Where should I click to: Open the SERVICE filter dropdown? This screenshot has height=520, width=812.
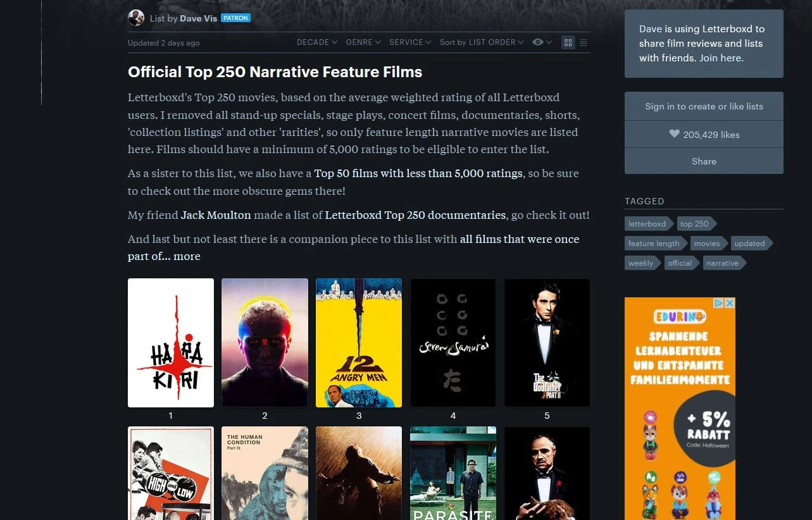tap(410, 42)
